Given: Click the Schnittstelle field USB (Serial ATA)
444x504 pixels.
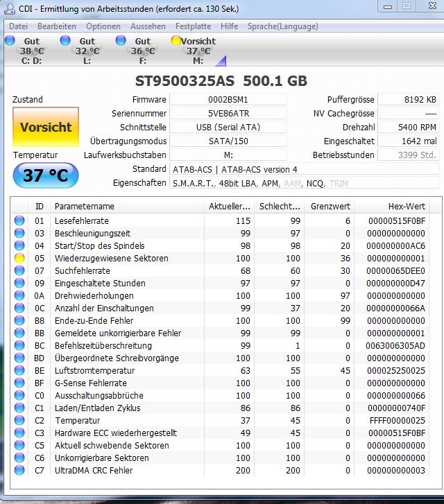Looking at the screenshot, I should tap(228, 128).
